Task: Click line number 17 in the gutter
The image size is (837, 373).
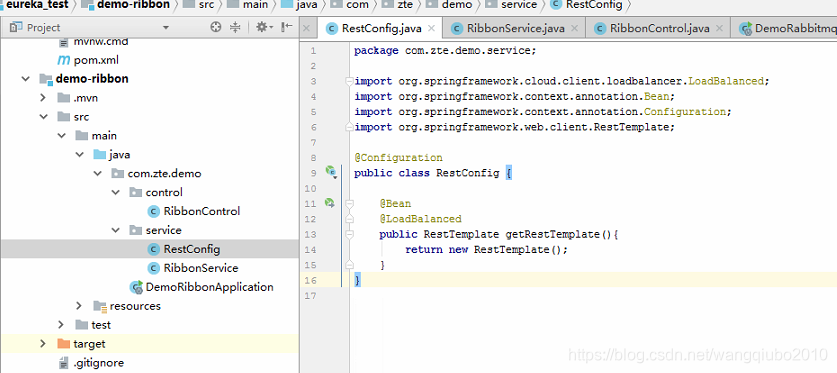Action: tap(310, 296)
